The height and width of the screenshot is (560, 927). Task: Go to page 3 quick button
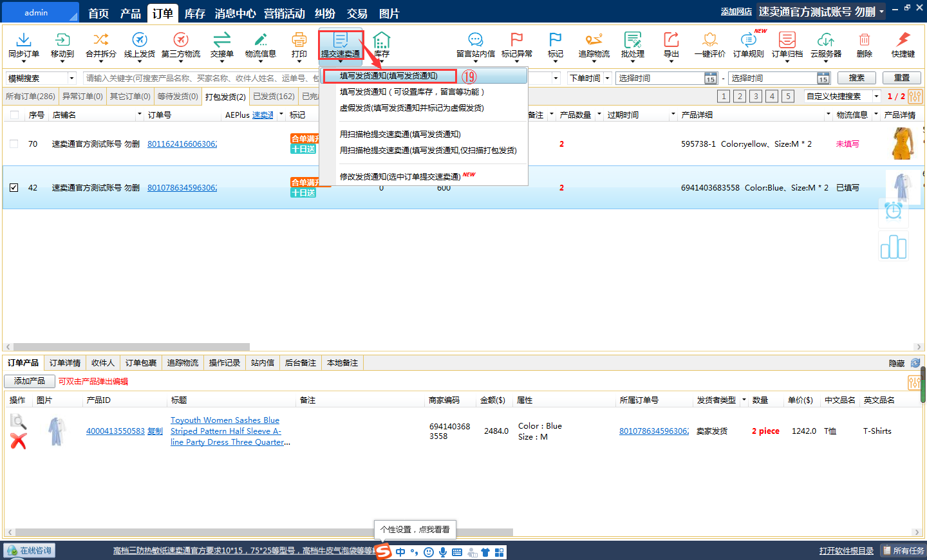point(756,96)
